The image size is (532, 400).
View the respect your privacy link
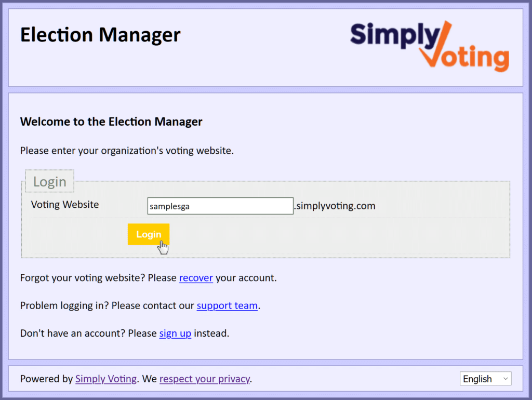pos(205,379)
